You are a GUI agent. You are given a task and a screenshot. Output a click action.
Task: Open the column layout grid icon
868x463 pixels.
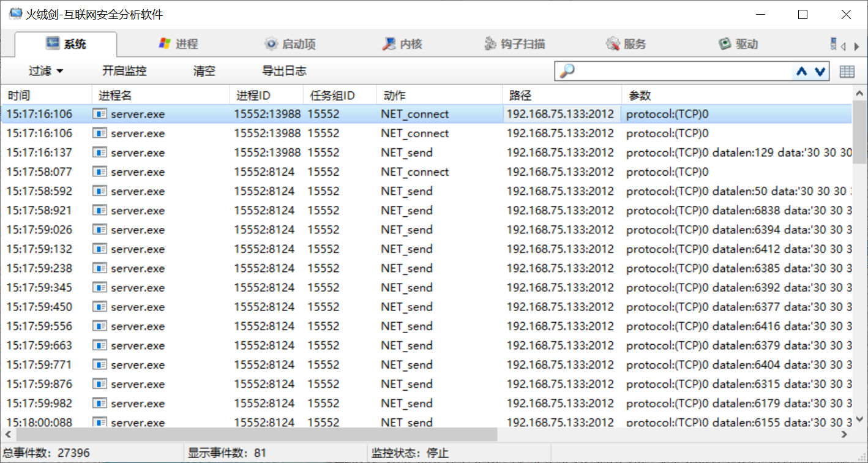[847, 72]
